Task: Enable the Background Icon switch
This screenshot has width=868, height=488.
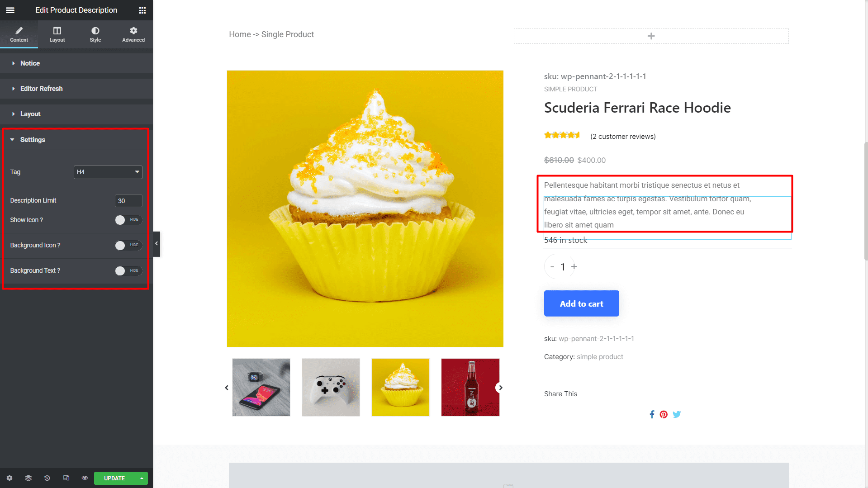Action: coord(128,245)
